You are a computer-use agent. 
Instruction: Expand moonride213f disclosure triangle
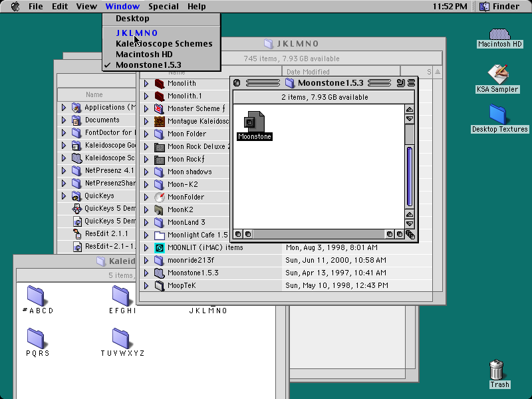coord(146,260)
